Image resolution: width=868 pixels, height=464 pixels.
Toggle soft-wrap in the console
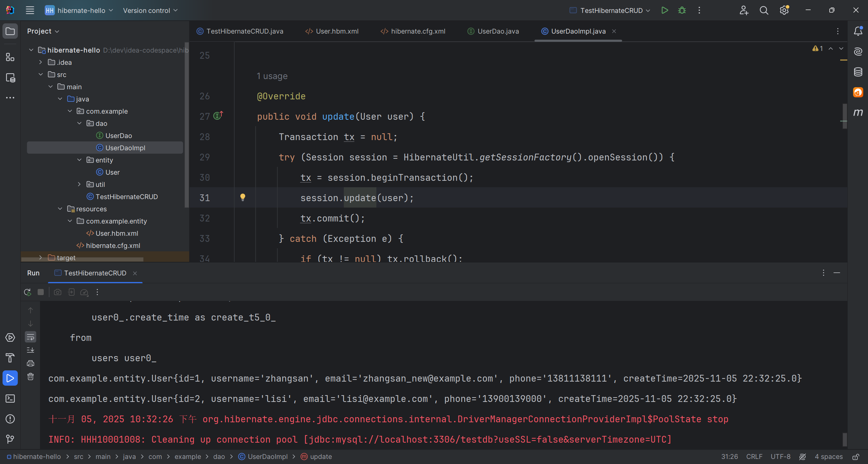[x=31, y=337]
